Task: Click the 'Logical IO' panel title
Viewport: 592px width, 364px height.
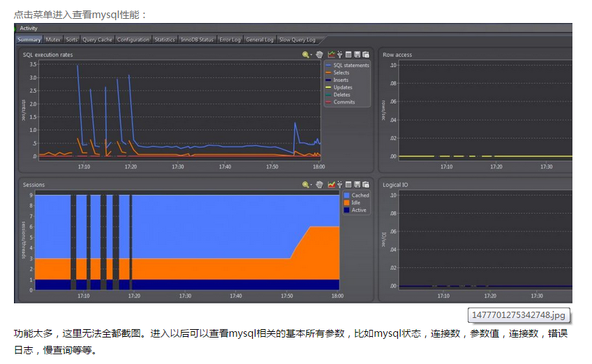Action: coord(395,185)
